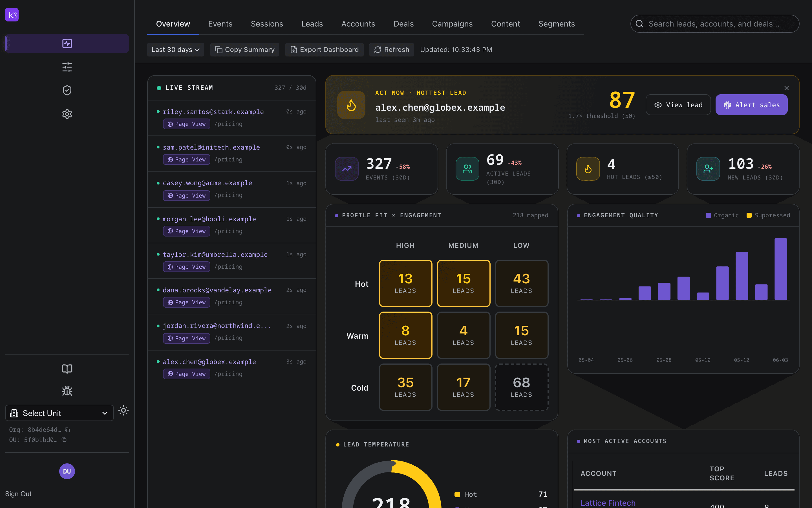Click the Alert sales button
The height and width of the screenshot is (508, 812).
pos(751,105)
